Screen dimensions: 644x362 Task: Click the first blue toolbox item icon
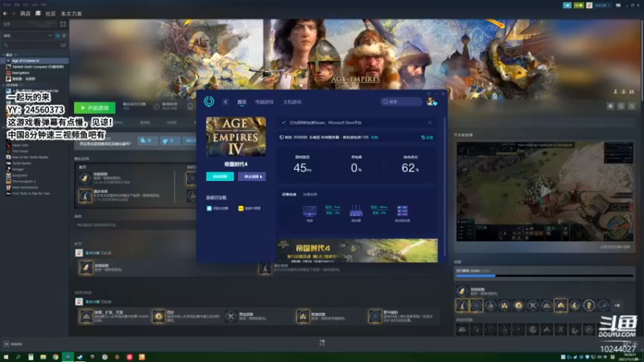click(x=209, y=208)
